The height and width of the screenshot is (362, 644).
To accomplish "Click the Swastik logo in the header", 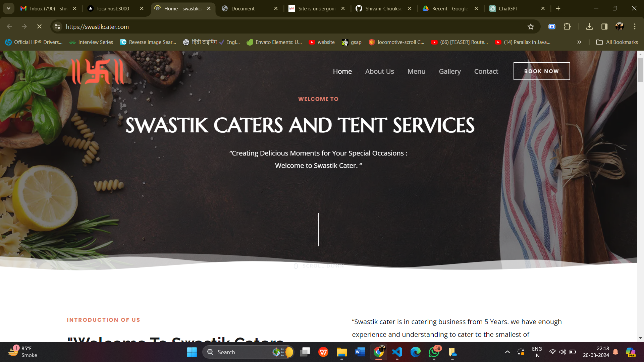I will coord(98,71).
